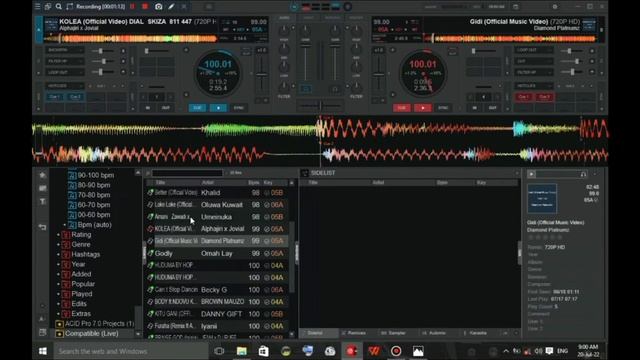The image size is (640, 360).
Task: Click left deck loop OUT button
Action: click(x=166, y=108)
